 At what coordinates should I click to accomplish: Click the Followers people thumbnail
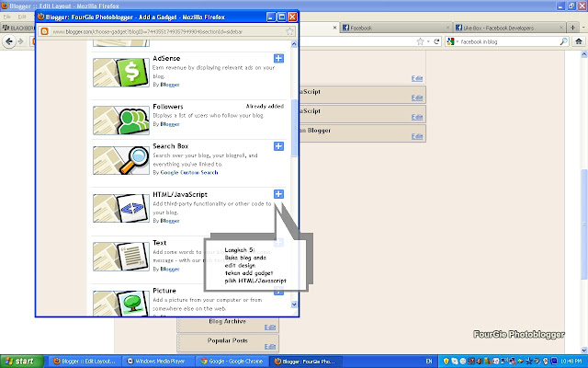point(121,121)
